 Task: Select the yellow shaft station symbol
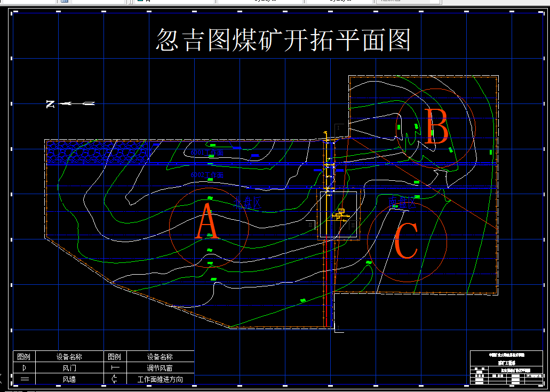click(340, 214)
